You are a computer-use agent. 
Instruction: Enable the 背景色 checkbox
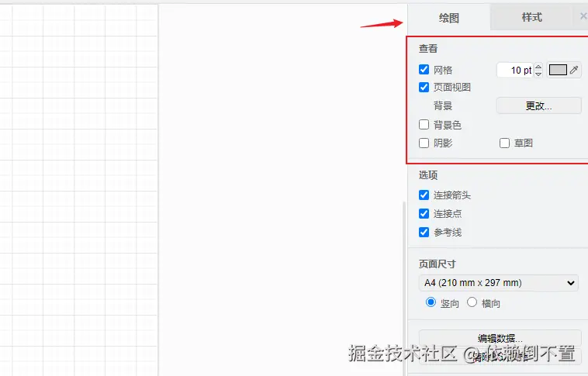424,125
